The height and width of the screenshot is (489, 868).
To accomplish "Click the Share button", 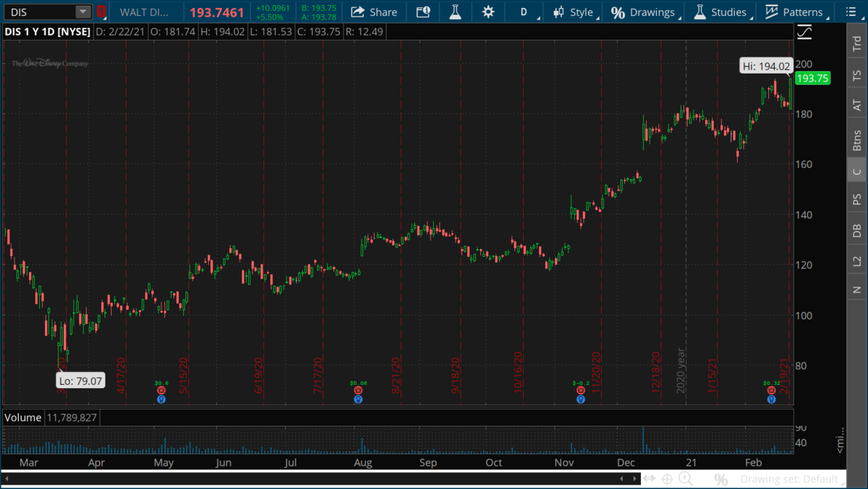I will (374, 12).
